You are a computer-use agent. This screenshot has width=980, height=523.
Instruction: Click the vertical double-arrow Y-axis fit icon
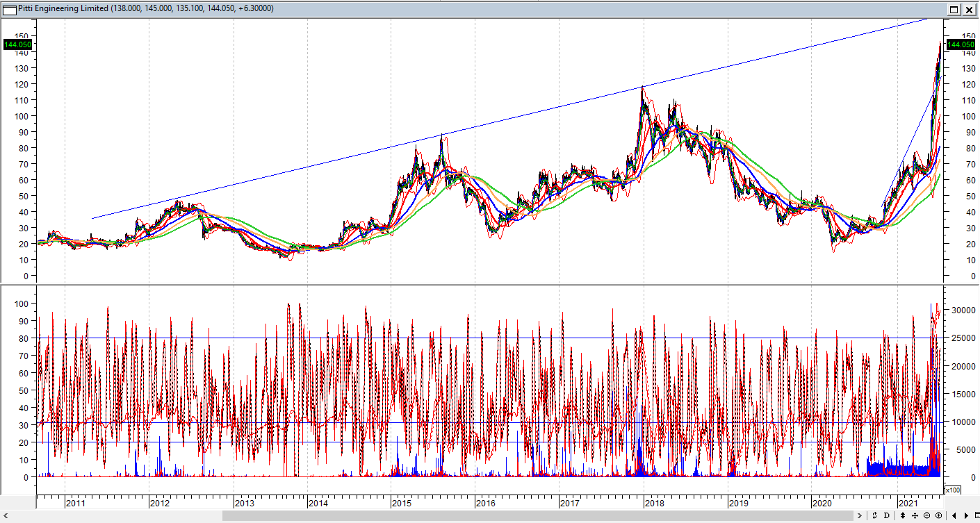click(902, 515)
